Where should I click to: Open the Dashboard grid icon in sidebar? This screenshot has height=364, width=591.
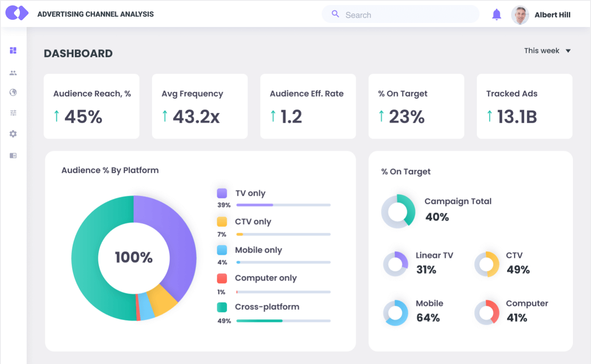tap(13, 51)
